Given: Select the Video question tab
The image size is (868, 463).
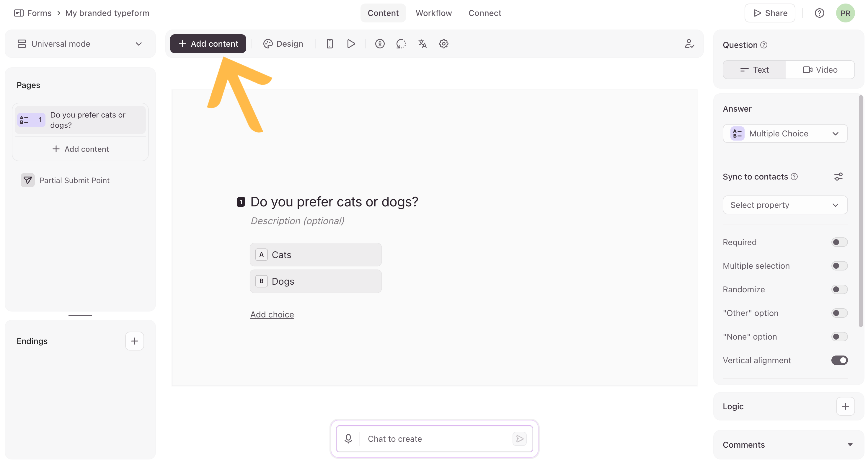Looking at the screenshot, I should click(x=820, y=70).
